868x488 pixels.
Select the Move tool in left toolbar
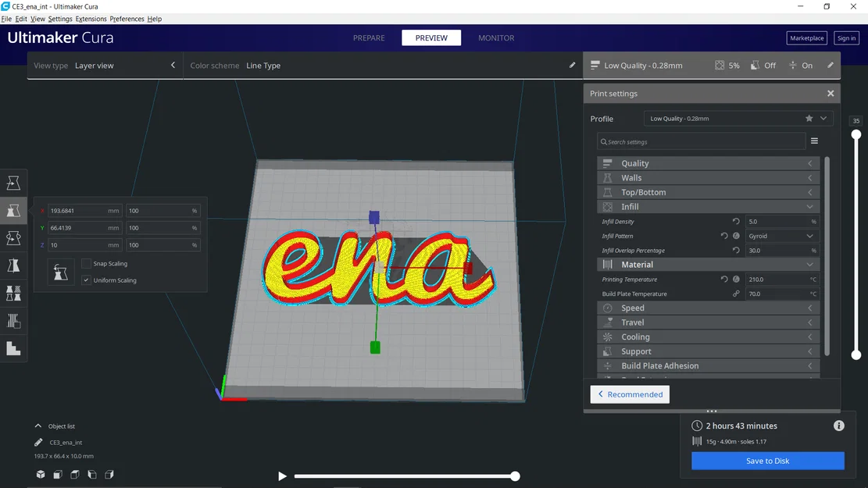[x=13, y=183]
